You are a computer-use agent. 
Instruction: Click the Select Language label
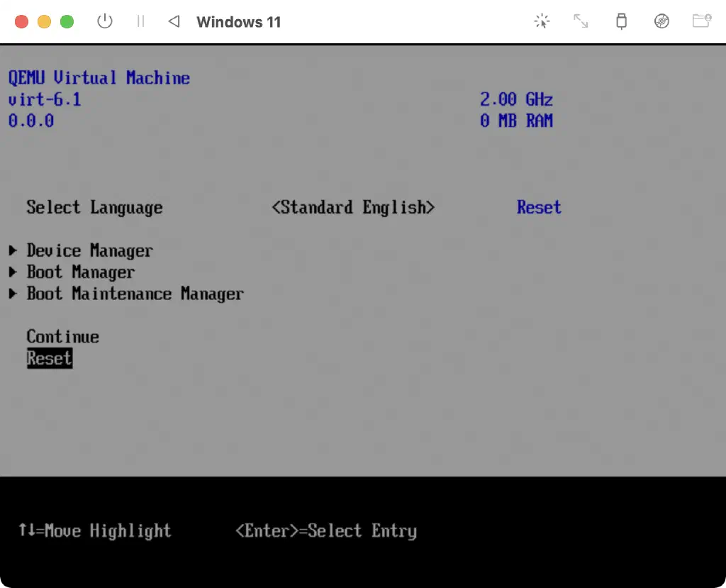click(94, 207)
